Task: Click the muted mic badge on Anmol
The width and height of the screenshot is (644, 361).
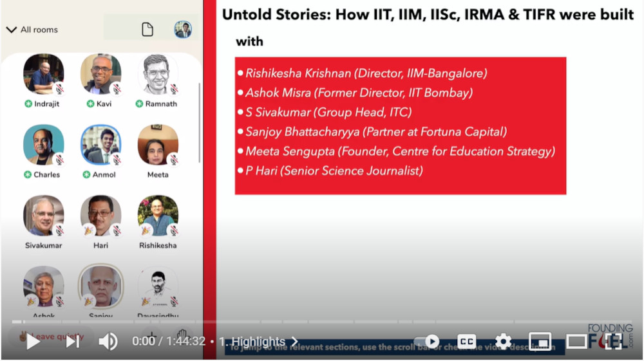Action: [x=117, y=160]
